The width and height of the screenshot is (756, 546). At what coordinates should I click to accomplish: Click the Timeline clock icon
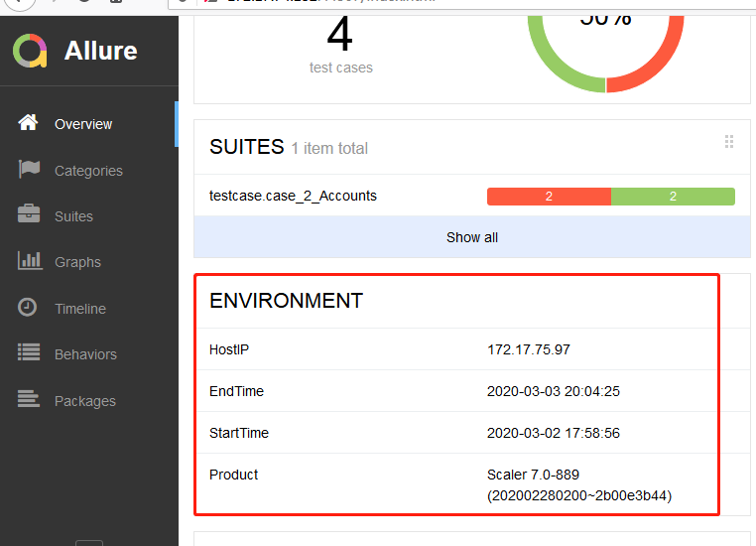29,308
